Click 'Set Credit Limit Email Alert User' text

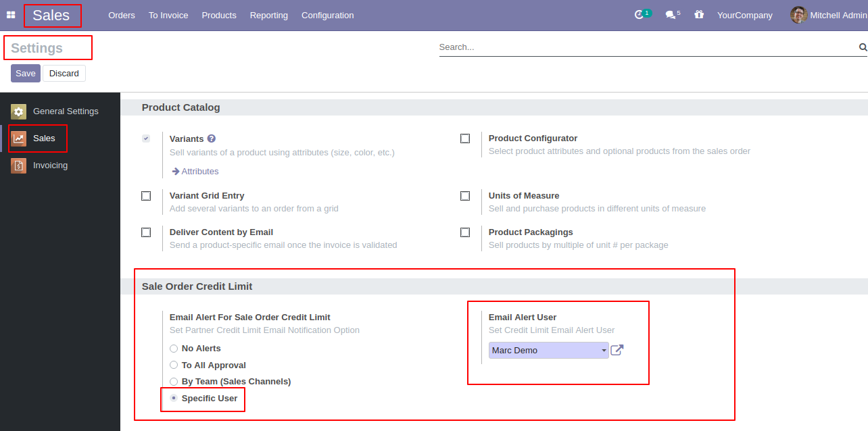(x=552, y=330)
